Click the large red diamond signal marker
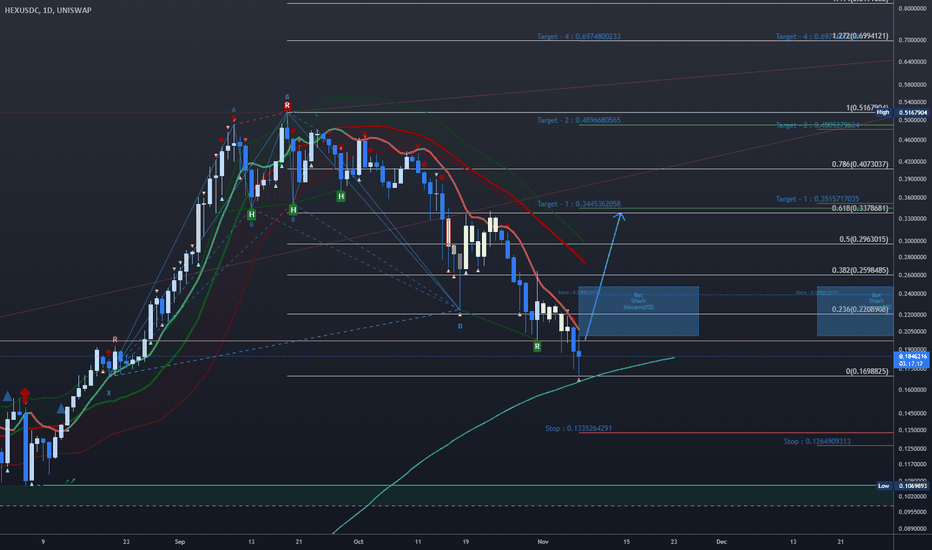932x550 pixels. pyautogui.click(x=25, y=394)
